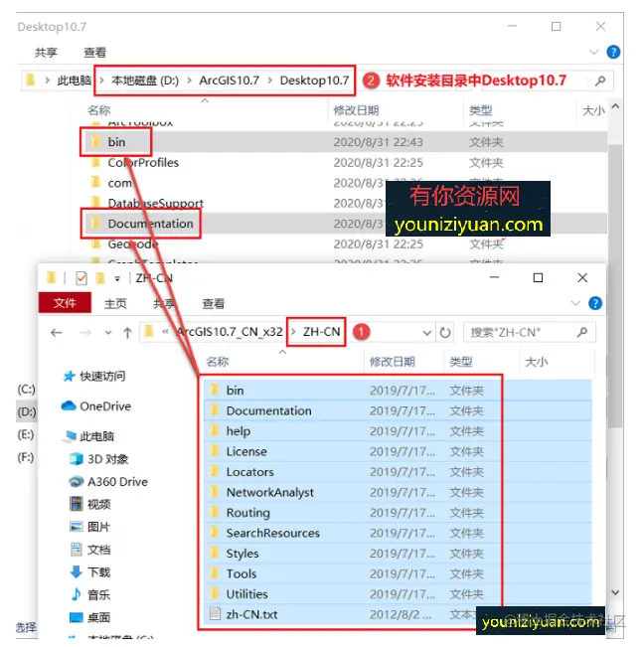Expand the ribbon chevron in ZH-CN window

(575, 304)
